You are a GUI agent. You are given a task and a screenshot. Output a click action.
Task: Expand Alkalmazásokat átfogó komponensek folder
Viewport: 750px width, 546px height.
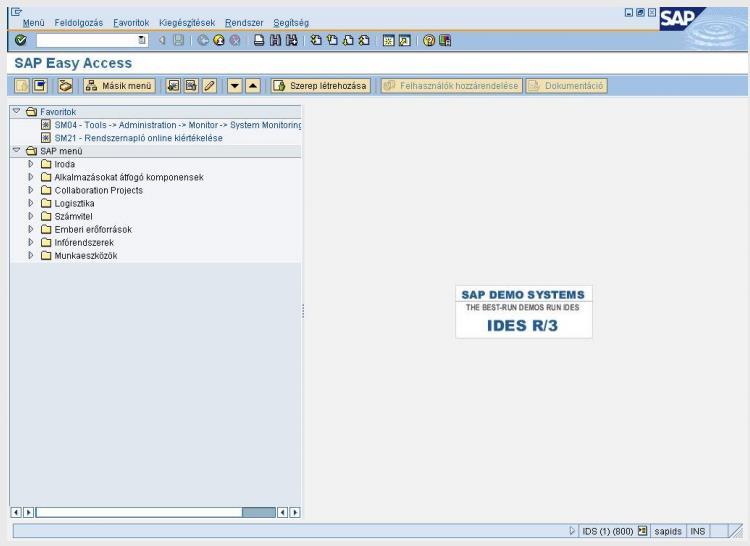tap(31, 177)
